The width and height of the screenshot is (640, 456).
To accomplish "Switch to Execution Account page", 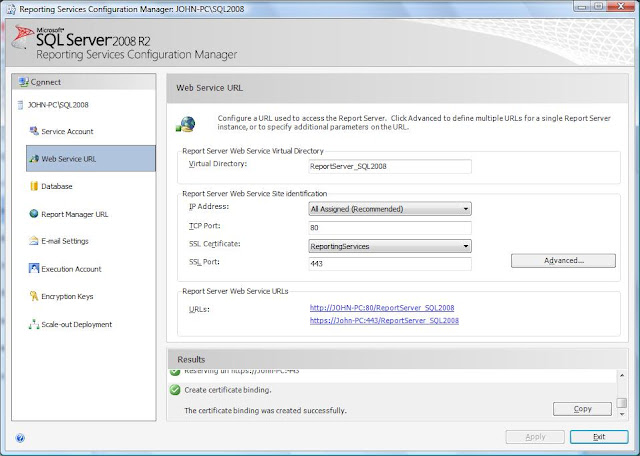I will click(x=71, y=269).
